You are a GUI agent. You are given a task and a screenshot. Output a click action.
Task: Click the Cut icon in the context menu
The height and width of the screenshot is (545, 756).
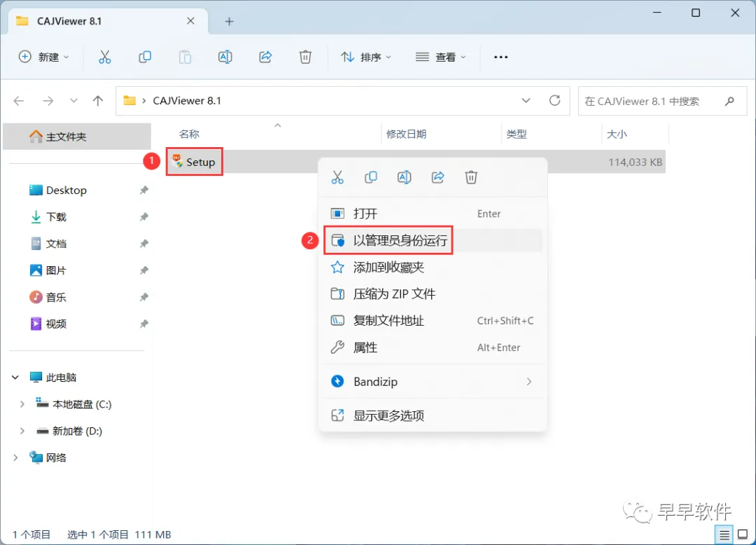tap(337, 177)
